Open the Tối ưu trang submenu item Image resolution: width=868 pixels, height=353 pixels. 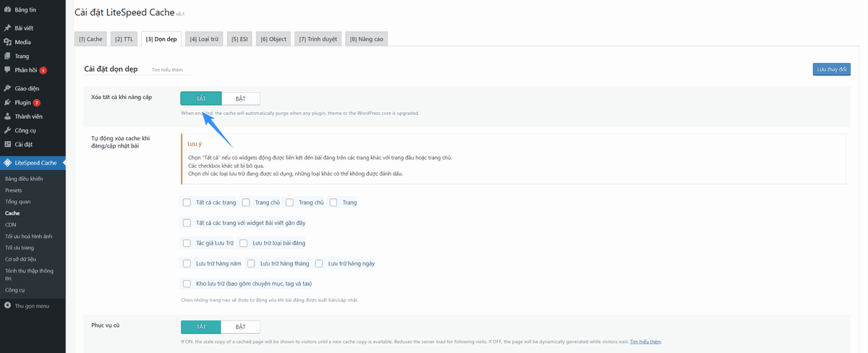(x=20, y=248)
